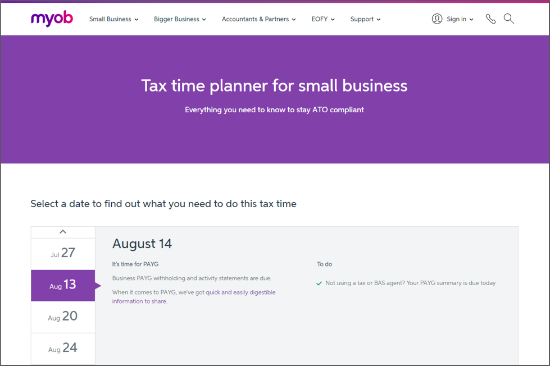Select the Aug 13 date
Screen dimensions: 550x366
[63, 285]
